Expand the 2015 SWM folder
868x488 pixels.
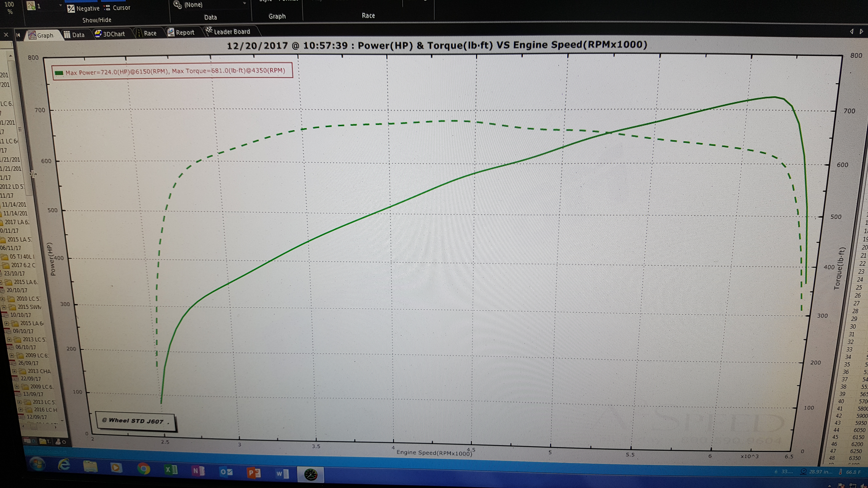click(4, 307)
